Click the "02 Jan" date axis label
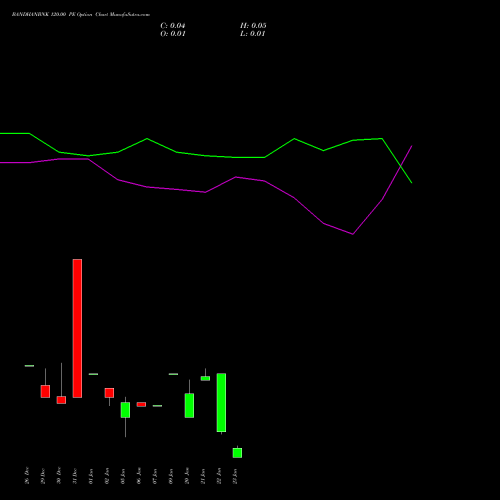 (107, 476)
